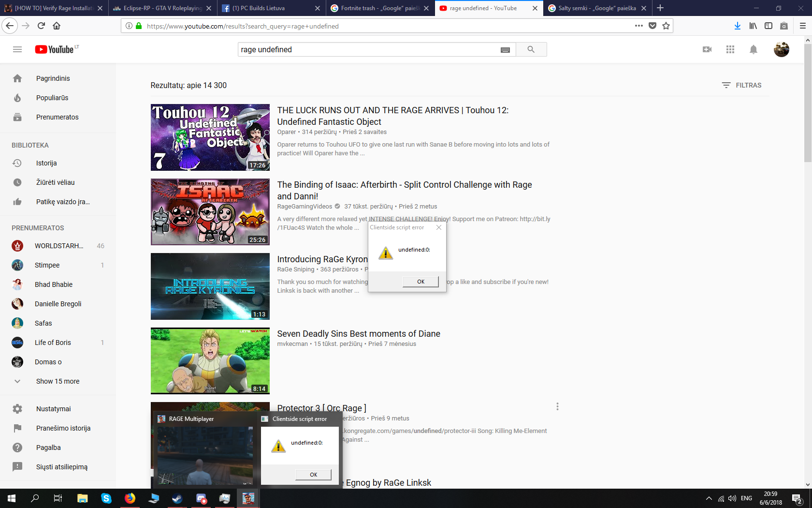Open the Binding of Isaac Afterbirth video title
Image resolution: width=812 pixels, height=508 pixels.
405,191
